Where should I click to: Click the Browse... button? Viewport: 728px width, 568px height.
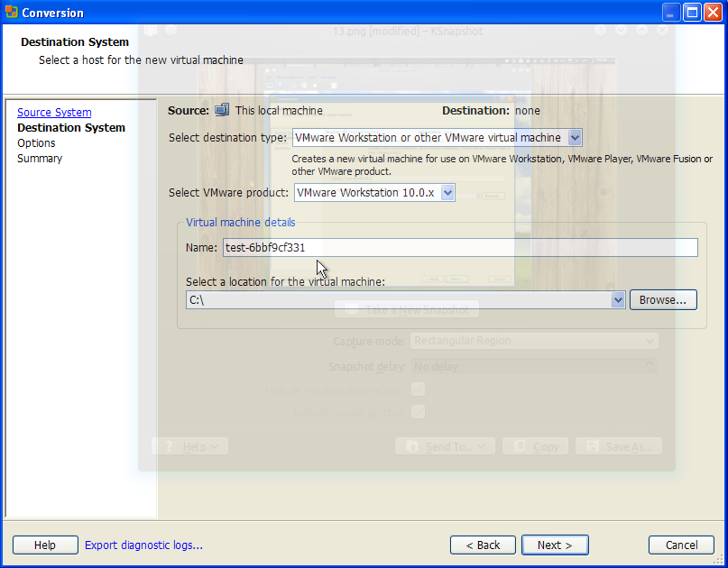point(663,299)
